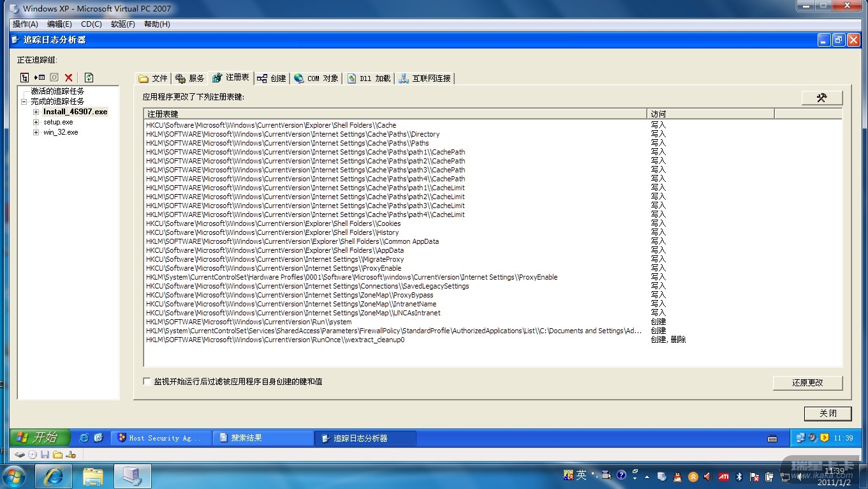868x489 pixels.
Task: Collapse the 完成的追踪任务 tree node
Action: [x=24, y=102]
